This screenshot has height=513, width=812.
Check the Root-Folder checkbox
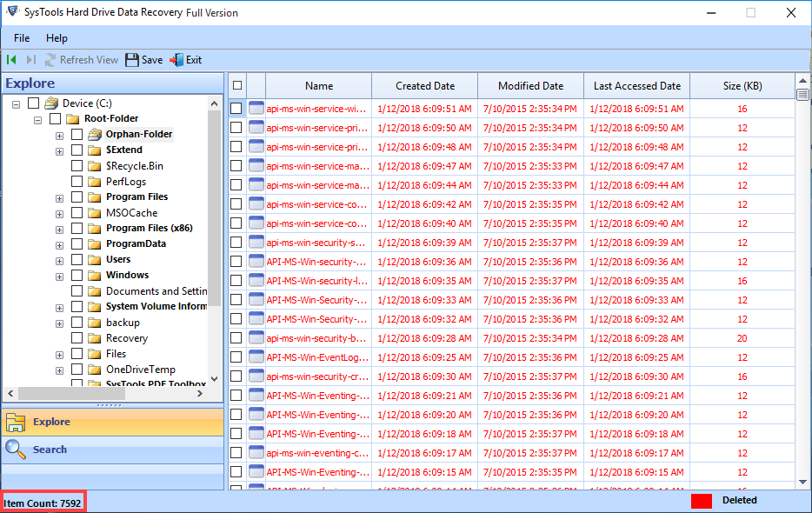pyautogui.click(x=55, y=118)
